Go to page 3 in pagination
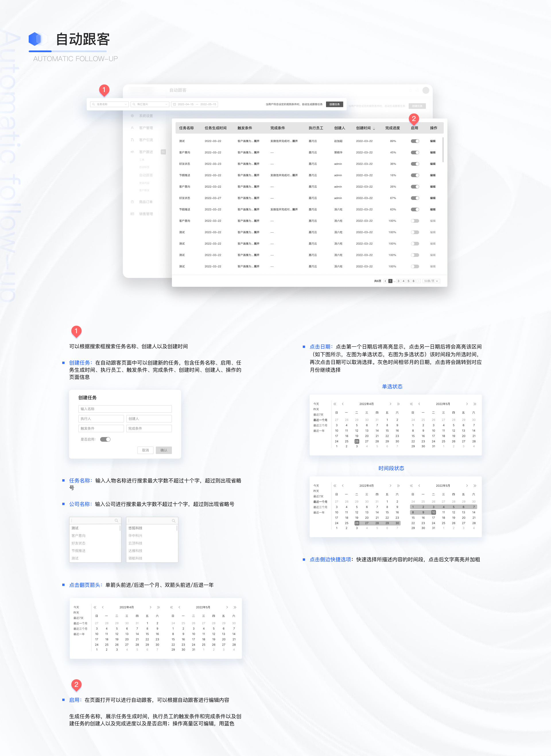Screen dimensions: 551x756 point(398,281)
